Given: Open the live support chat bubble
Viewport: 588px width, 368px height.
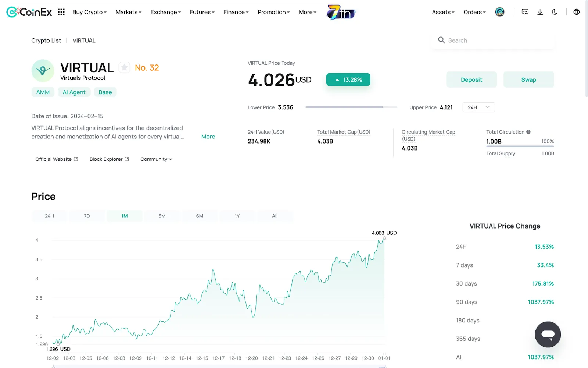Looking at the screenshot, I should tap(548, 335).
